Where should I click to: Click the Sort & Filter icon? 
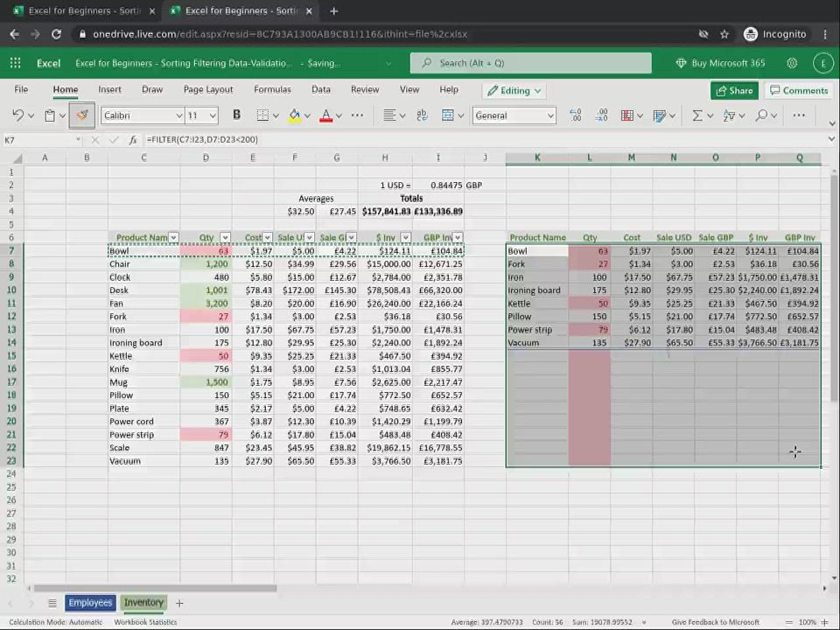tap(729, 115)
